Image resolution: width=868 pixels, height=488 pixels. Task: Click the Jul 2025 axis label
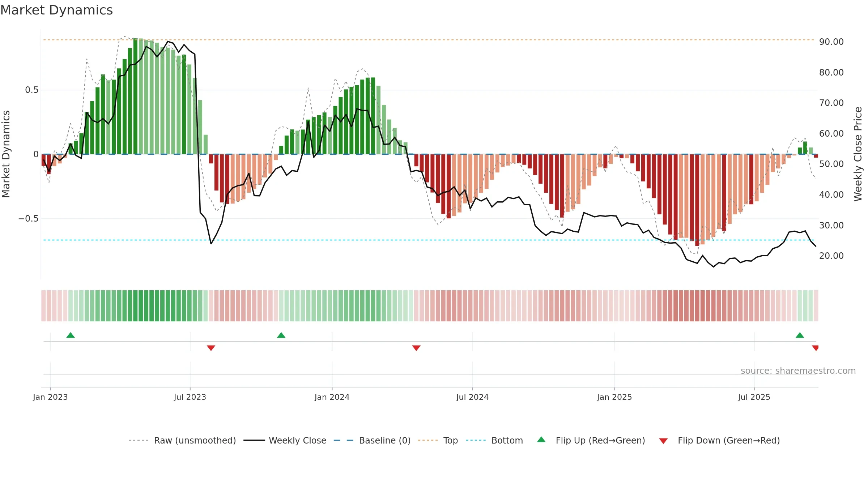click(x=754, y=397)
